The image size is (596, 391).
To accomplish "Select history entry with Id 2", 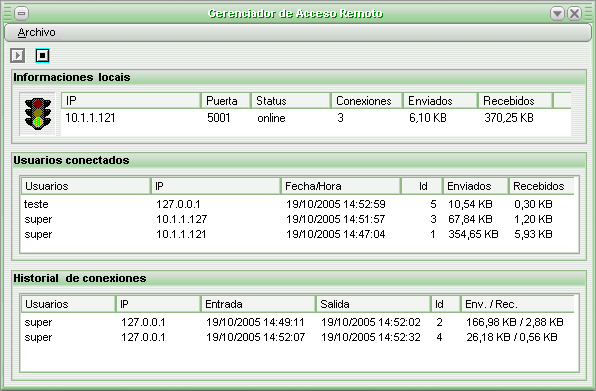I will (x=298, y=322).
